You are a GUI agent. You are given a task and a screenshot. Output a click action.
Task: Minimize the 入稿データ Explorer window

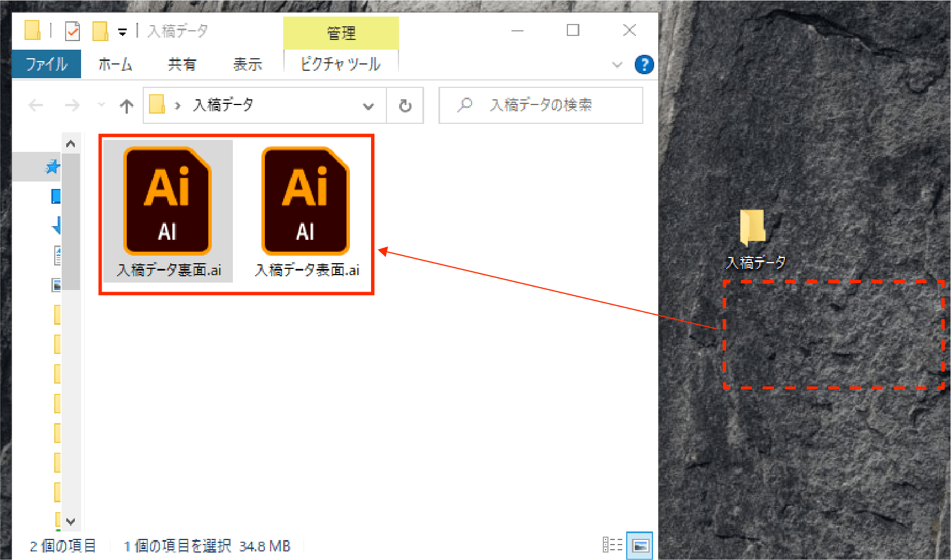(x=517, y=30)
